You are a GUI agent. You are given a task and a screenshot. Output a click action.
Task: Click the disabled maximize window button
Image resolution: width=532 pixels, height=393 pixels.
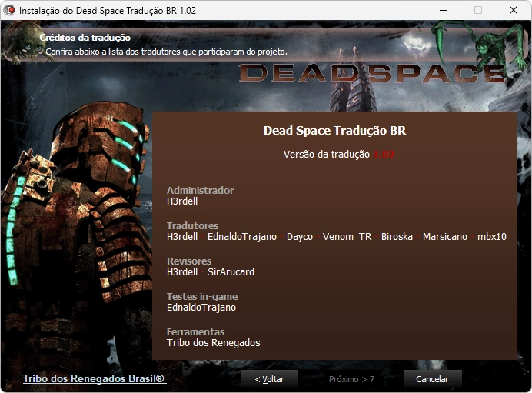[478, 10]
